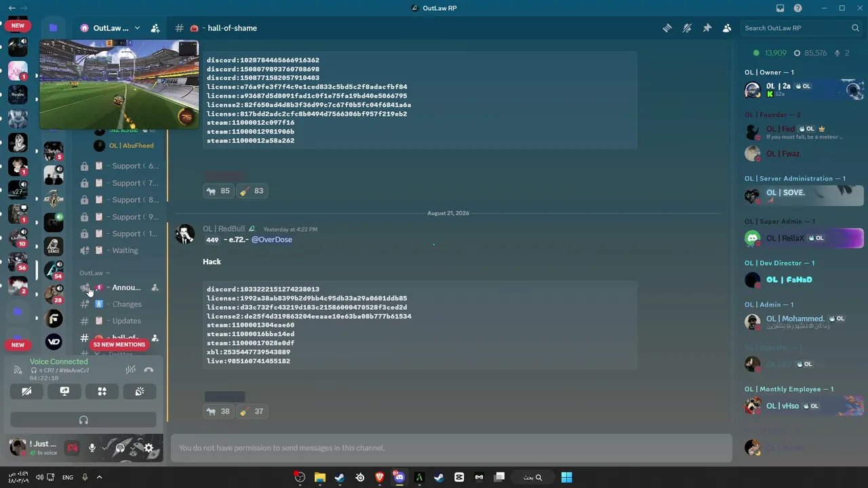The height and width of the screenshot is (488, 868).
Task: Open the GAMES server icon
Action: click(x=54, y=245)
